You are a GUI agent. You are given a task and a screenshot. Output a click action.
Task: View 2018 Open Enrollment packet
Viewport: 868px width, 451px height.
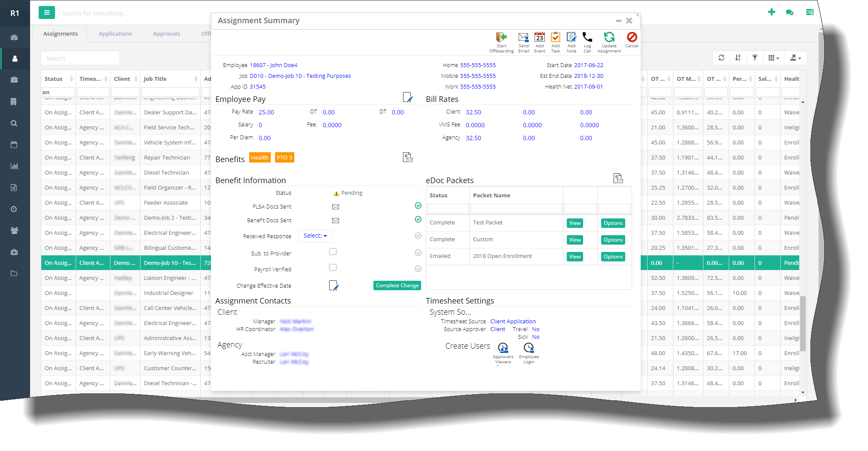point(575,256)
